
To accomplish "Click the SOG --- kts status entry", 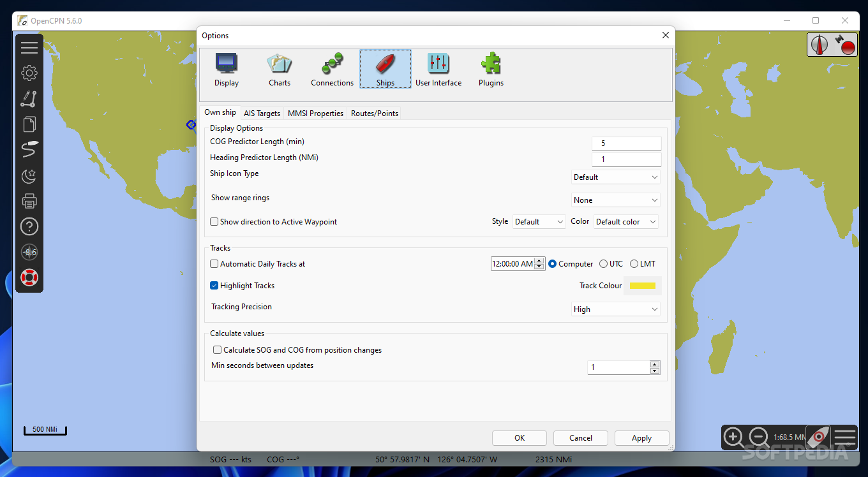I will tap(231, 459).
